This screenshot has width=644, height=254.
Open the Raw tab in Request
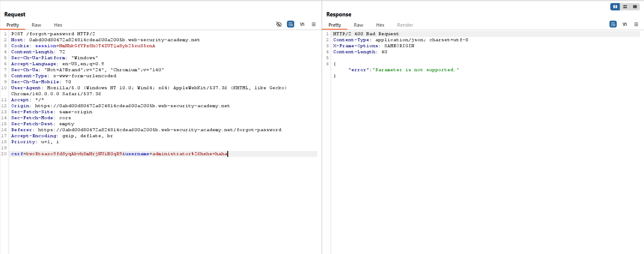36,25
